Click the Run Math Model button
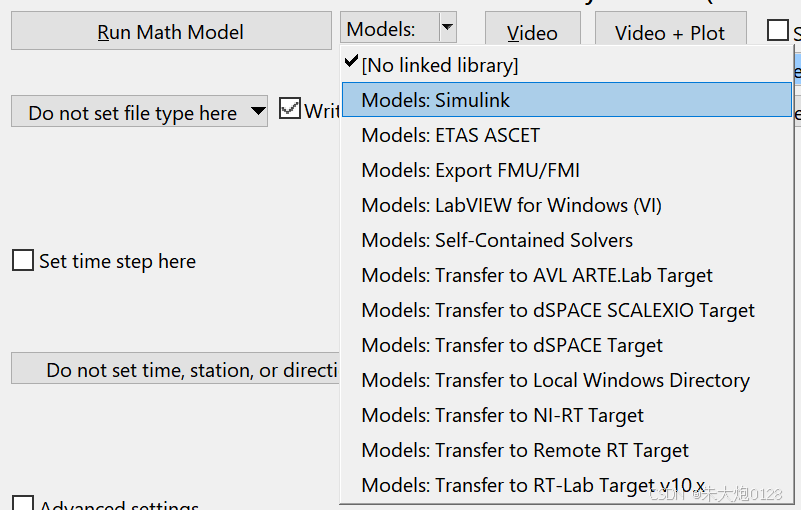 pos(171,32)
